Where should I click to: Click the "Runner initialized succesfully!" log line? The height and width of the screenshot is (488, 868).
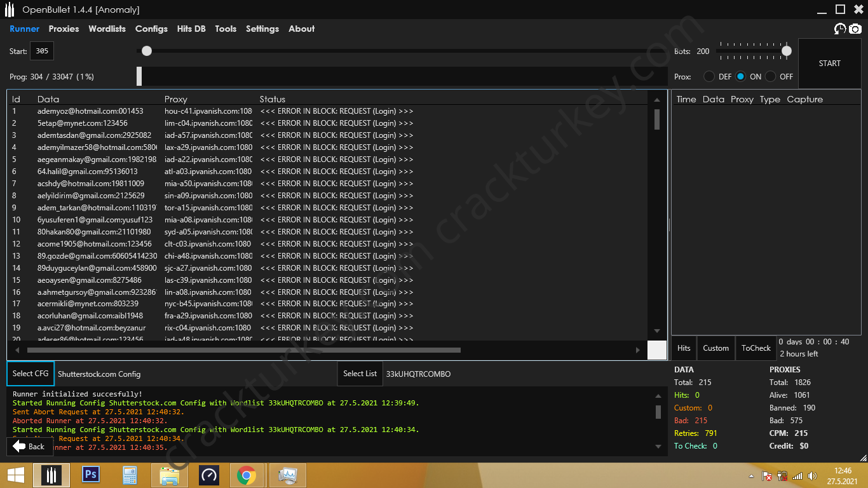click(78, 394)
